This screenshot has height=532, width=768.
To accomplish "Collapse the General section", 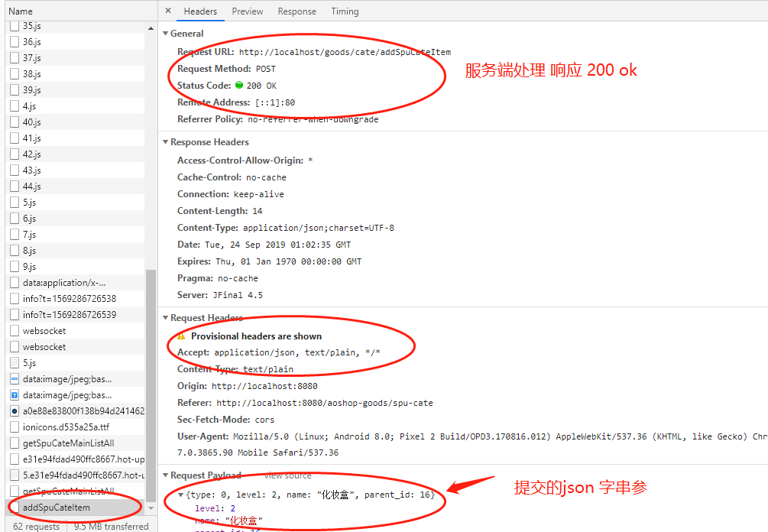I will pos(166,34).
